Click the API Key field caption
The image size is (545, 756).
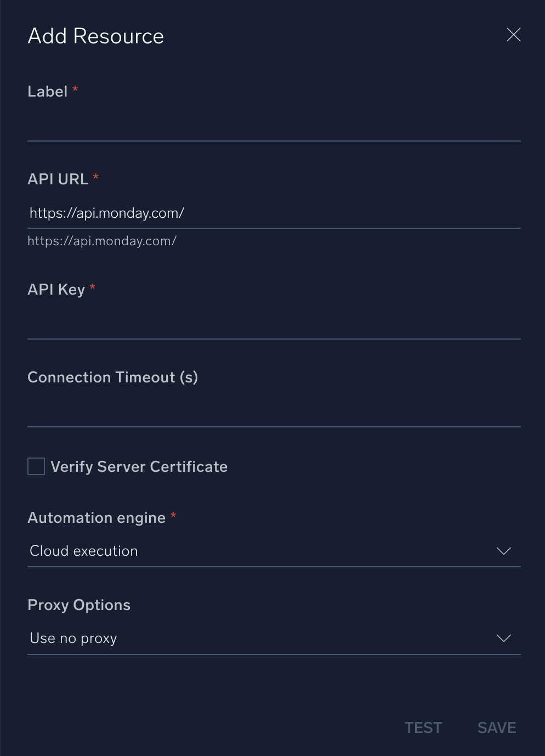point(56,290)
